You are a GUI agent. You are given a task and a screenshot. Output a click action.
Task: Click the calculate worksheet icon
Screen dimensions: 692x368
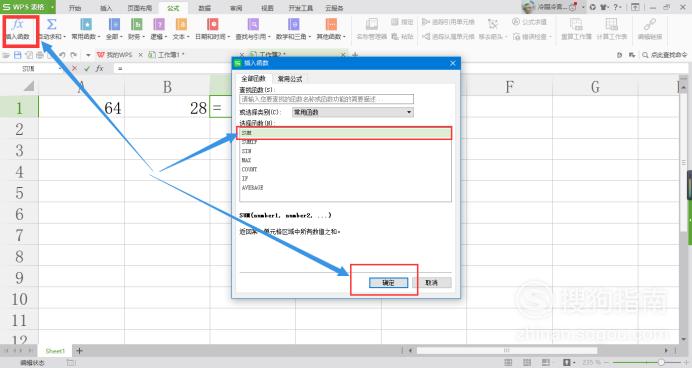pyautogui.click(x=611, y=24)
